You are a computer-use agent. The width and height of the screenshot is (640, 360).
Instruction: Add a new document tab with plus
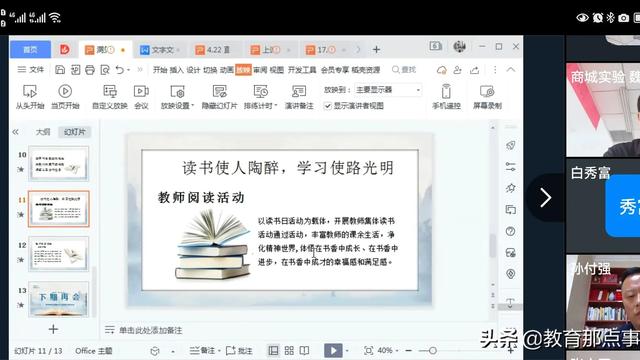(x=376, y=50)
